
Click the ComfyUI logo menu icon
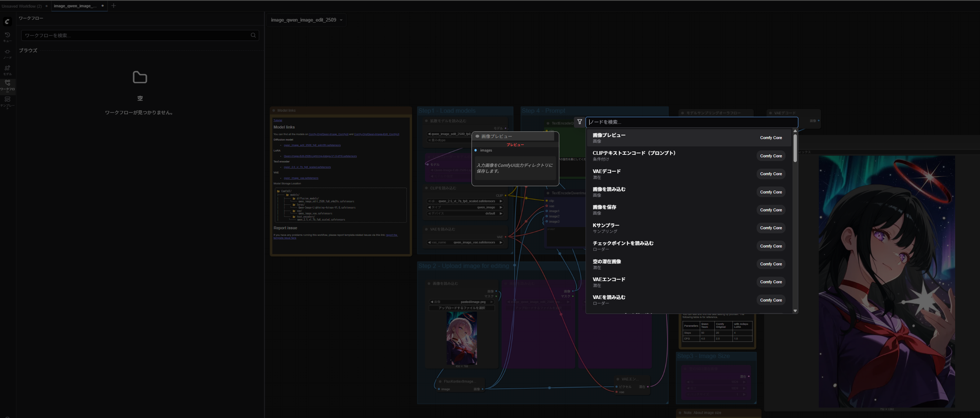click(7, 21)
